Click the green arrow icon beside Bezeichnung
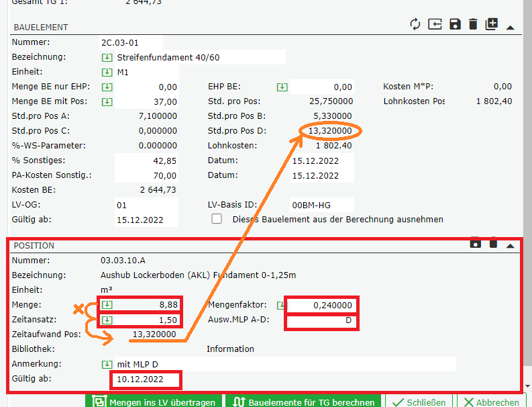 (x=107, y=58)
